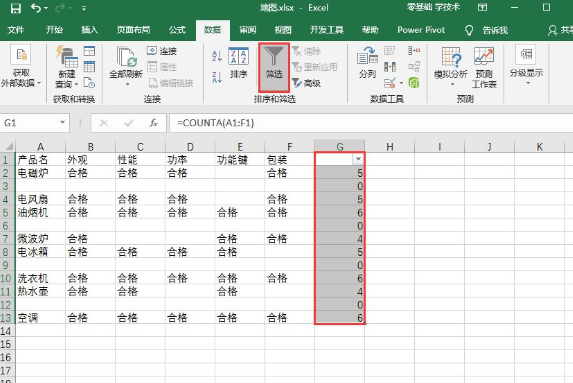The height and width of the screenshot is (383, 573).
Task: Click the sort ascending A-Z icon
Action: (x=217, y=56)
